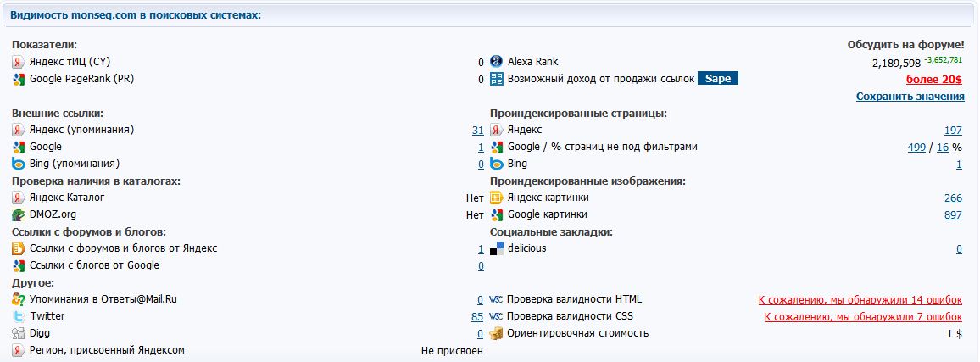Open Google картинки count 897
Screen dimensions: 980x362
pyautogui.click(x=953, y=215)
